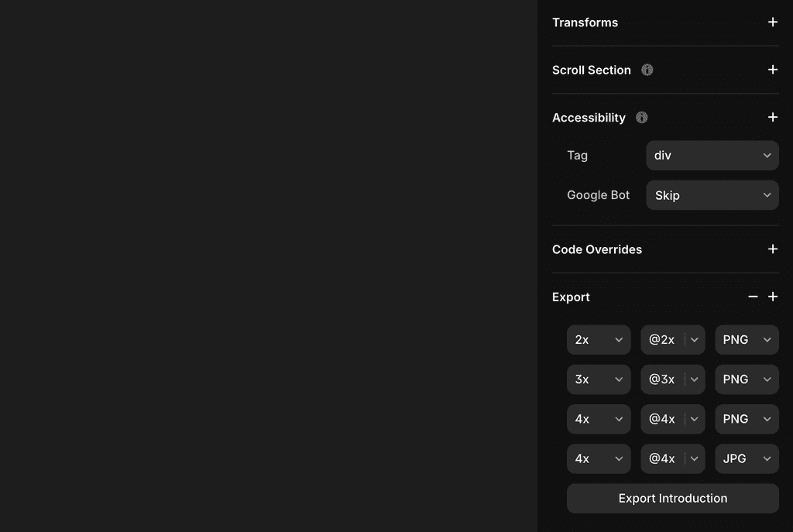Image resolution: width=793 pixels, height=532 pixels.
Task: Select the @3x suffix input field
Action: click(x=662, y=379)
